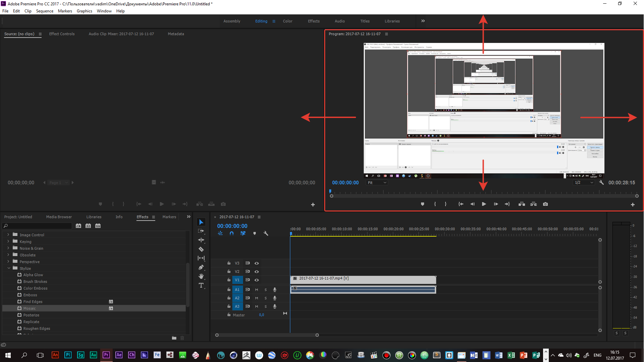The width and height of the screenshot is (644, 362).
Task: Hide V1 track output eye
Action: (257, 280)
